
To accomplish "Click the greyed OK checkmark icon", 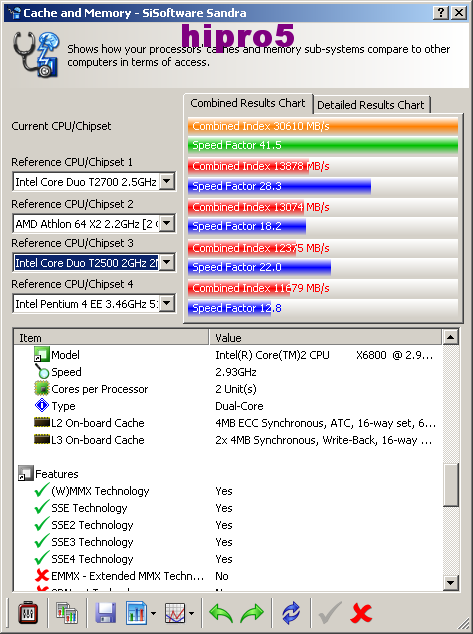I will tap(330, 613).
